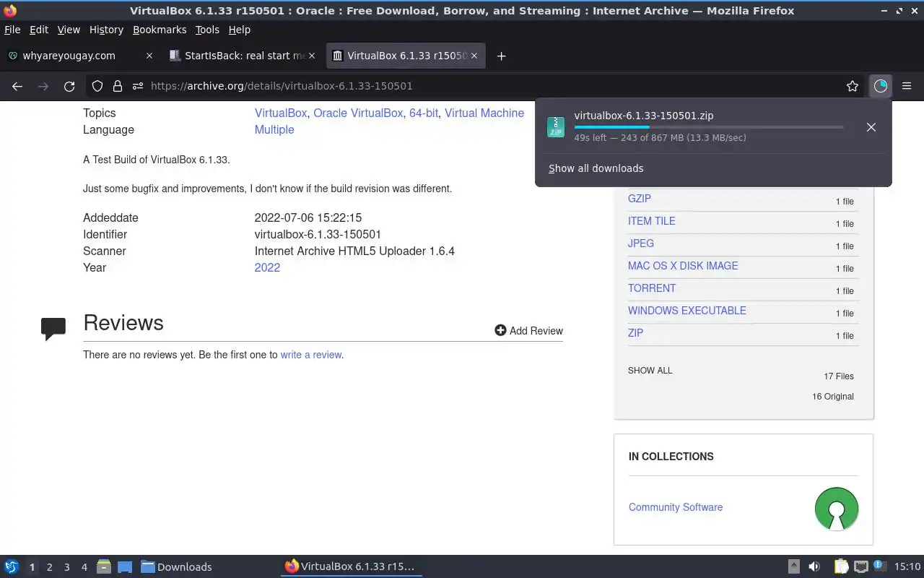Click the Multiple language link
924x578 pixels.
pyautogui.click(x=274, y=129)
